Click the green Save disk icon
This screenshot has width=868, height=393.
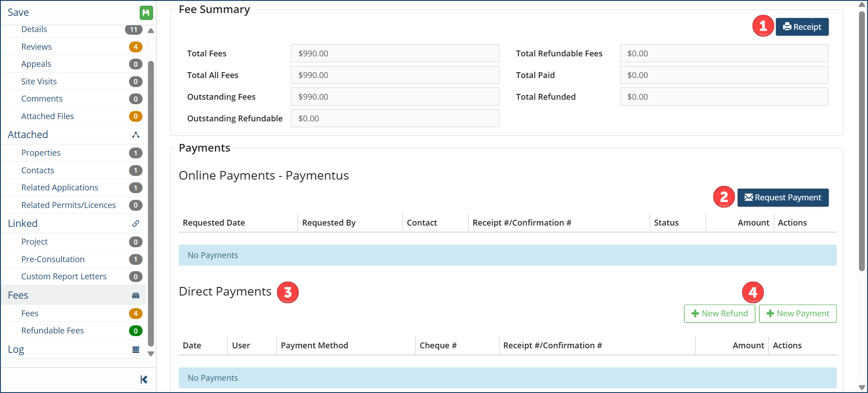click(146, 13)
